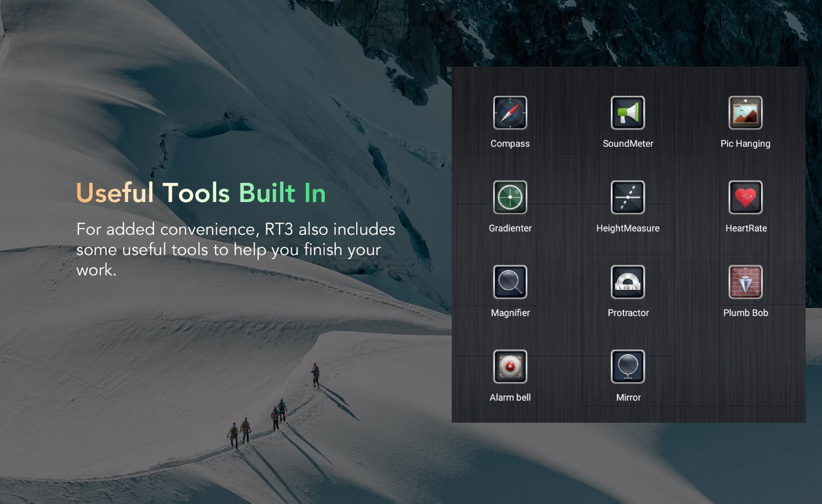Screen dimensions: 822x504
Task: Click the "Useful Tools Built In" heading
Action: click(x=201, y=193)
